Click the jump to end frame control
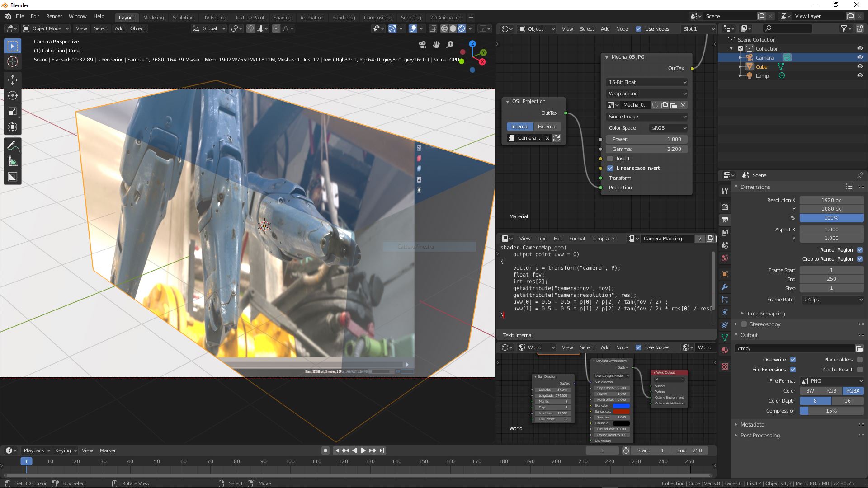 382,450
